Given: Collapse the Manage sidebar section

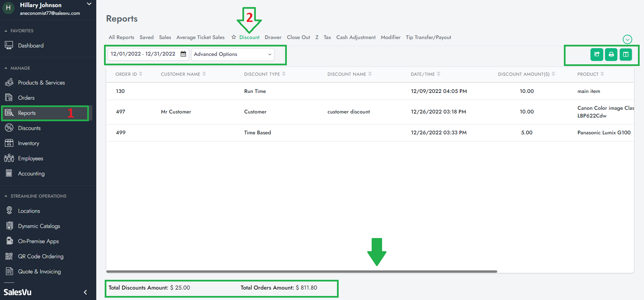Looking at the screenshot, I should pyautogui.click(x=6, y=68).
